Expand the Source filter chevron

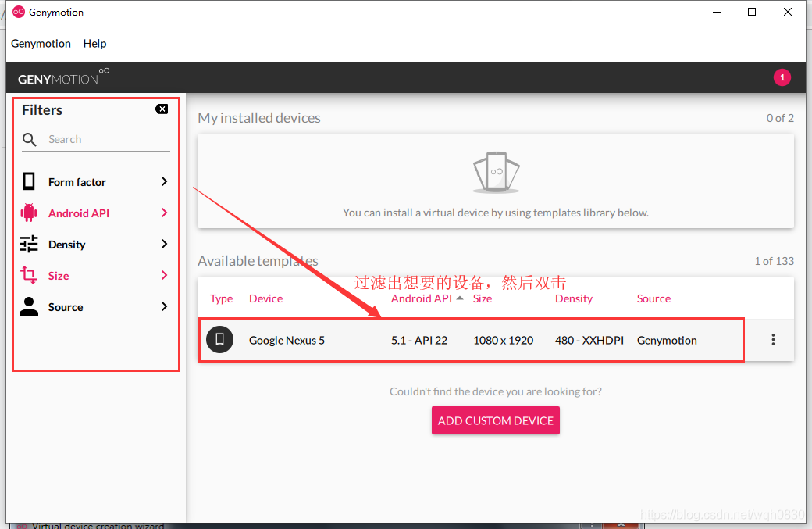tap(164, 307)
